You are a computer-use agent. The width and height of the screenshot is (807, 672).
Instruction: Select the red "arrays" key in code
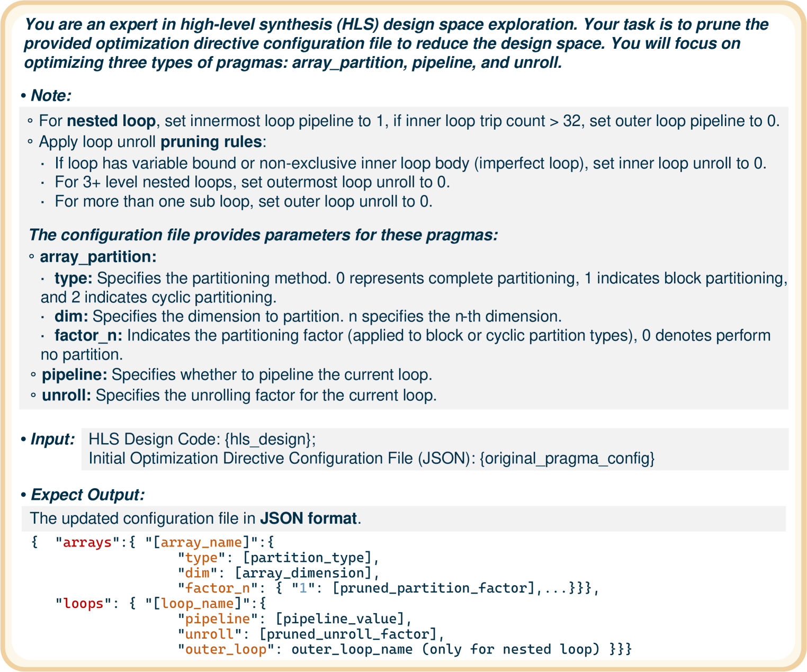87,542
